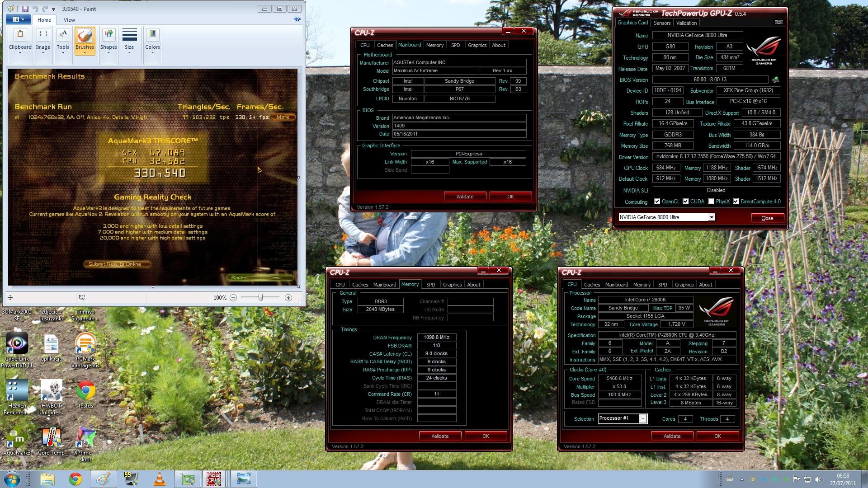The image size is (868, 488).
Task: Expand the Size dropdown arrow in Paint
Action: [129, 53]
